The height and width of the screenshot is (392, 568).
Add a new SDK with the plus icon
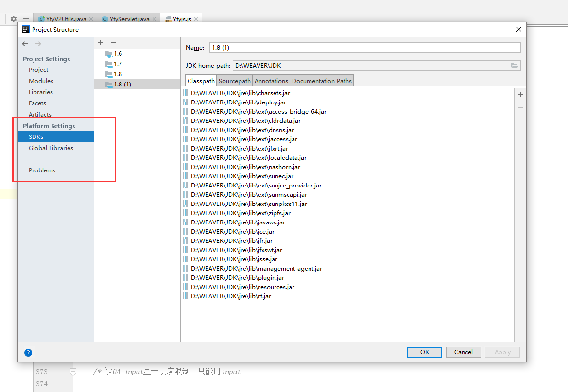click(x=100, y=43)
